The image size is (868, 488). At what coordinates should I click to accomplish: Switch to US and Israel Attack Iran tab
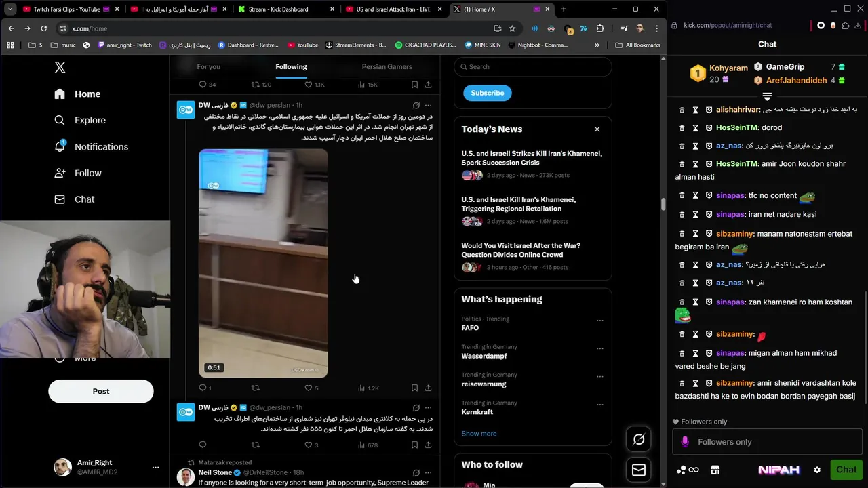coord(393,9)
